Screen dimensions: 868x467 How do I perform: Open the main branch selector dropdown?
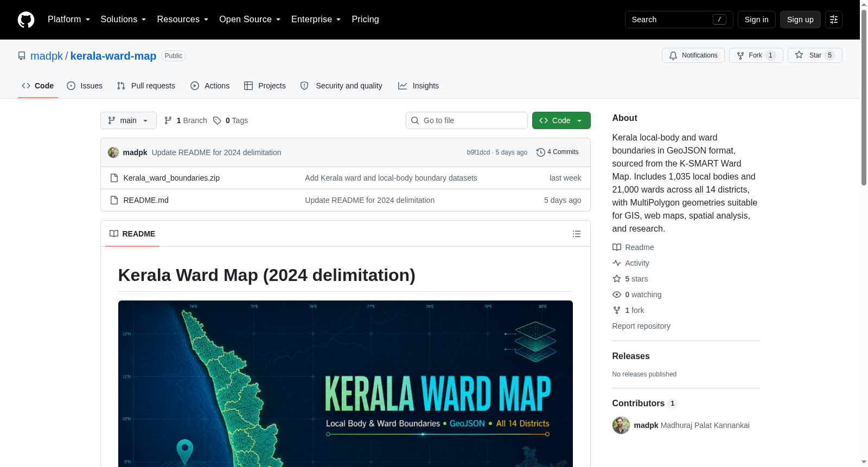coord(129,120)
